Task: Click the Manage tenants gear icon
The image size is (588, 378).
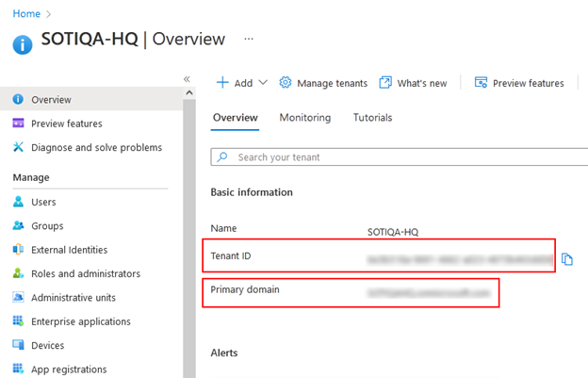Action: [286, 82]
